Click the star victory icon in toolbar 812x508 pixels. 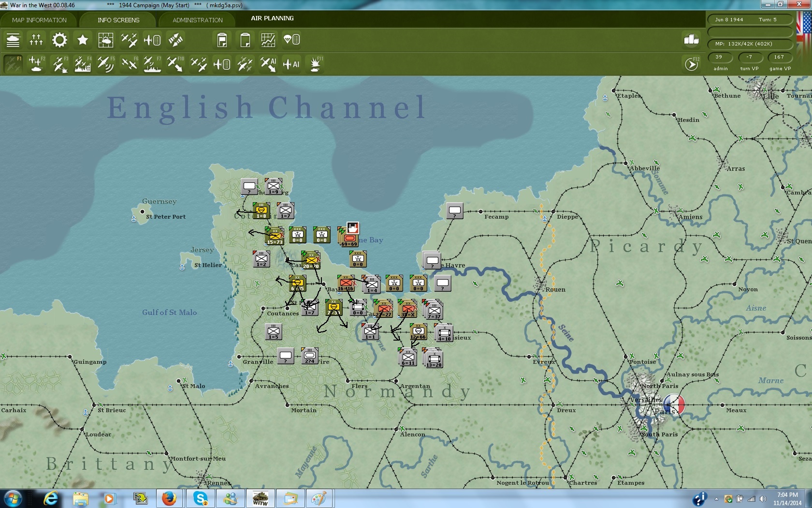point(83,40)
